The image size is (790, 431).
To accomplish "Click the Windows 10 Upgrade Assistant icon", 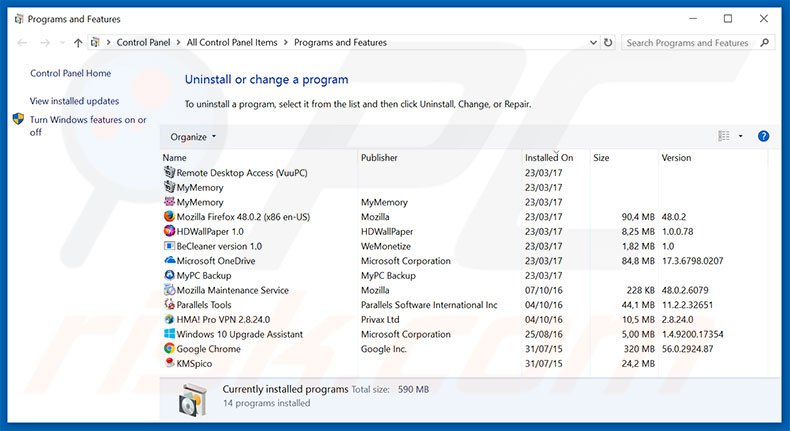I will click(169, 334).
